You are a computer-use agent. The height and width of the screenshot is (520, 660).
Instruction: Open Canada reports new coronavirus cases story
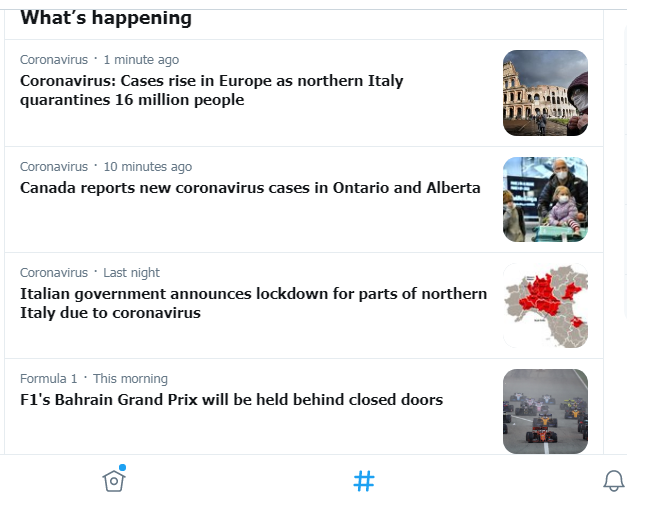point(250,188)
